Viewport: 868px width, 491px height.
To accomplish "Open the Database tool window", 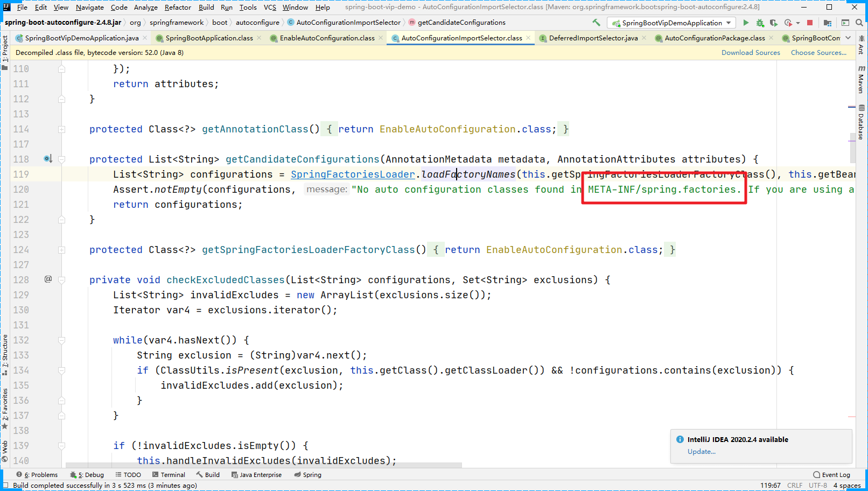I will tap(862, 122).
